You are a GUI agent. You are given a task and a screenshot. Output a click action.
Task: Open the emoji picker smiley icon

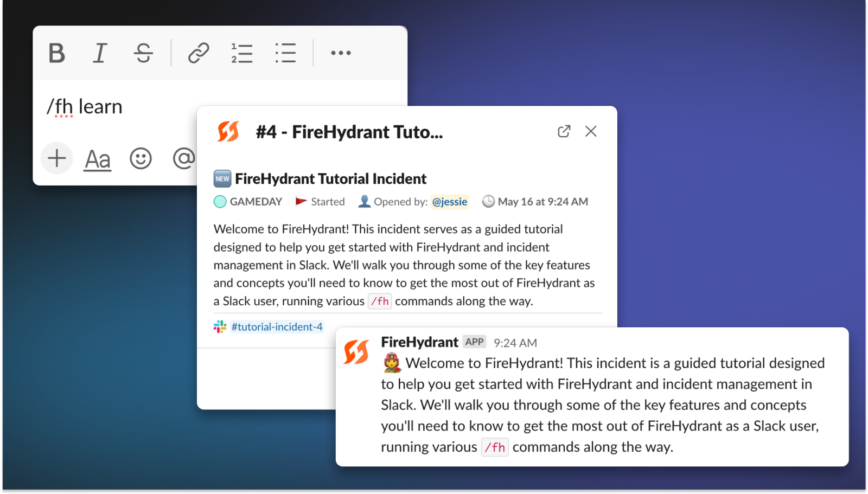tap(141, 158)
